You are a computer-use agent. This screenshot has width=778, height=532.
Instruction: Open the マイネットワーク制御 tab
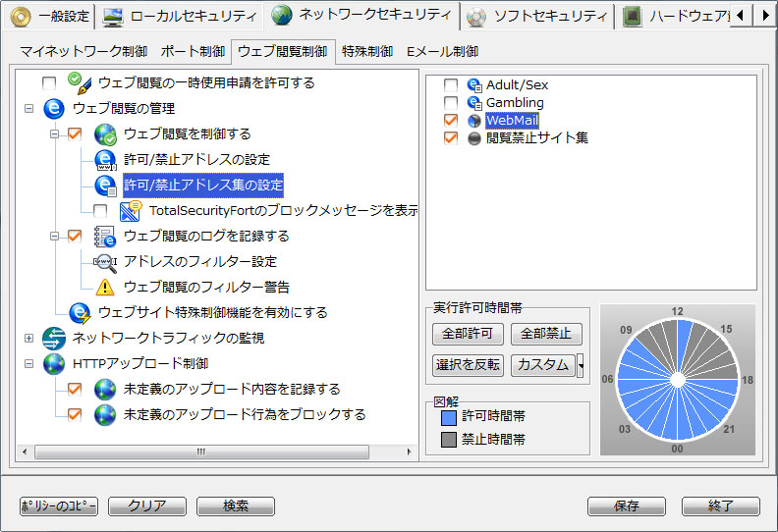click(x=83, y=52)
